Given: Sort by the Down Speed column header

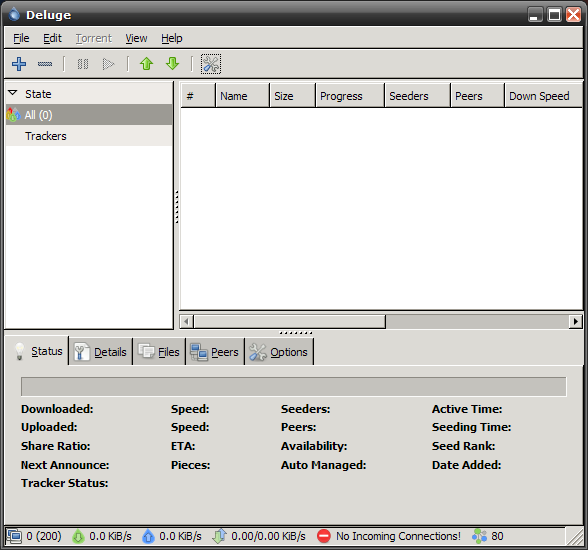Looking at the screenshot, I should (544, 96).
